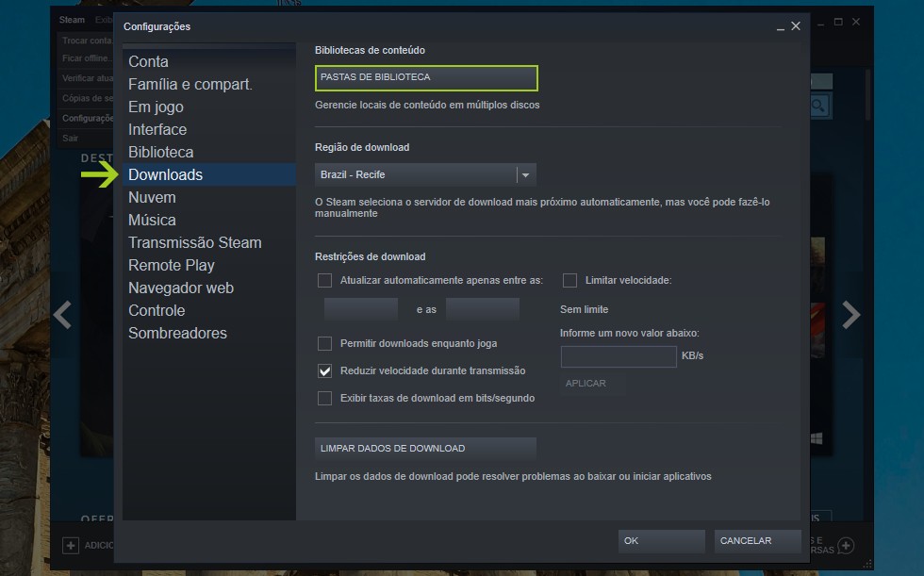The width and height of the screenshot is (924, 576).
Task: Open the auto-update start time selector
Action: [360, 309]
